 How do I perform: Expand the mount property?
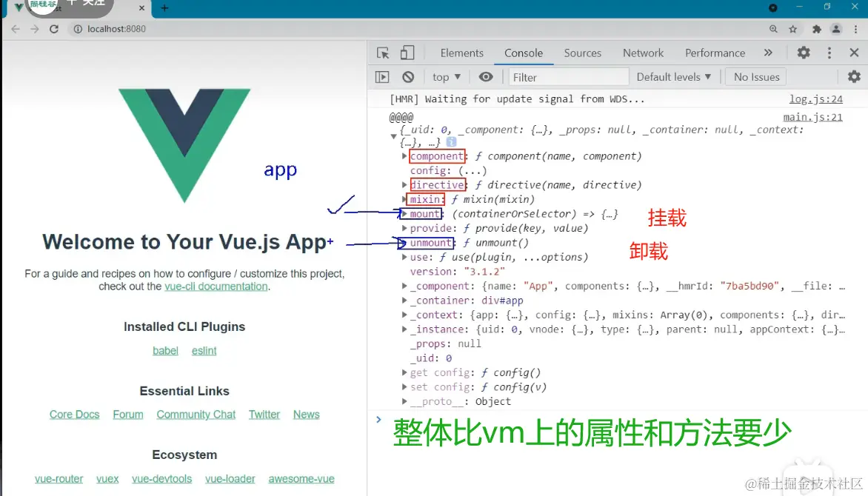coord(404,214)
